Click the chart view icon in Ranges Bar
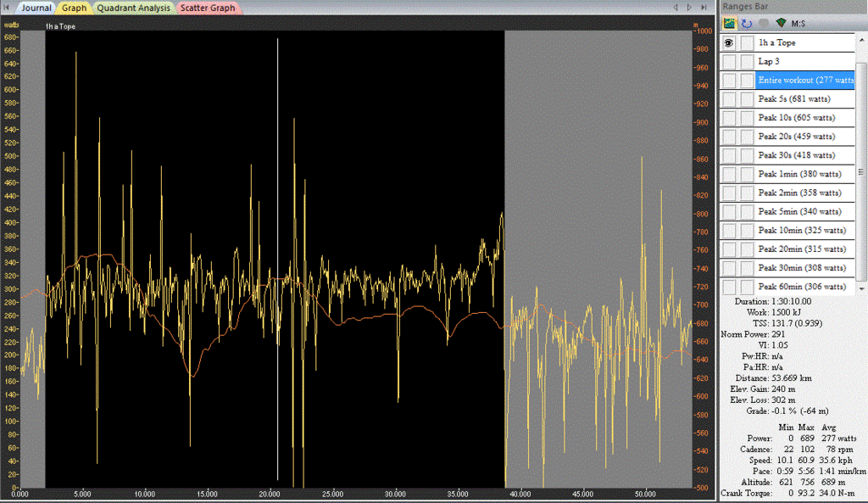 click(x=729, y=22)
